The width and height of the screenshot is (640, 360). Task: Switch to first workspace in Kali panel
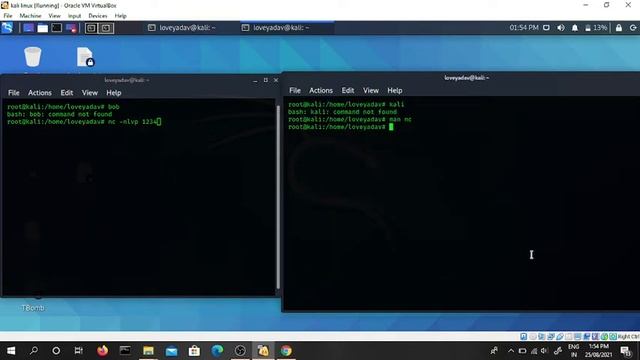tap(91, 28)
